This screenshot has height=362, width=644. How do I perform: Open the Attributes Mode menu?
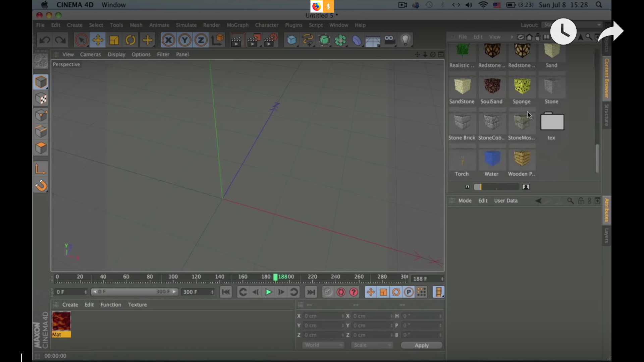(465, 200)
